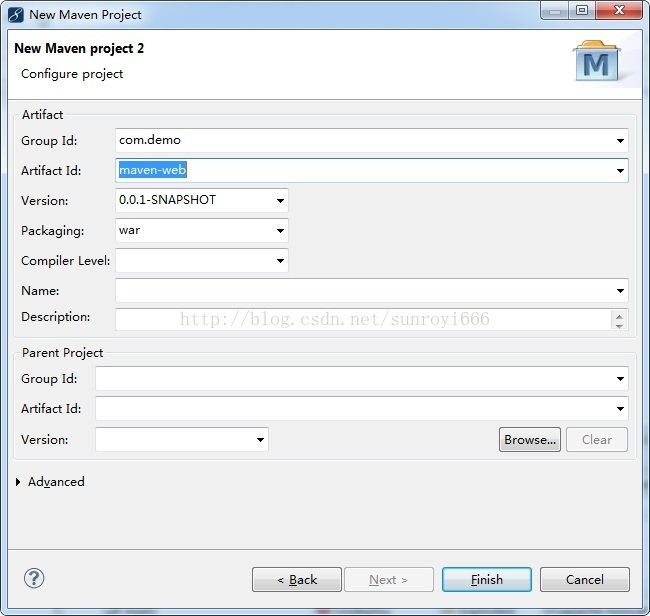This screenshot has width=650, height=616.
Task: Close the New Maven Project dialog
Action: [x=619, y=10]
